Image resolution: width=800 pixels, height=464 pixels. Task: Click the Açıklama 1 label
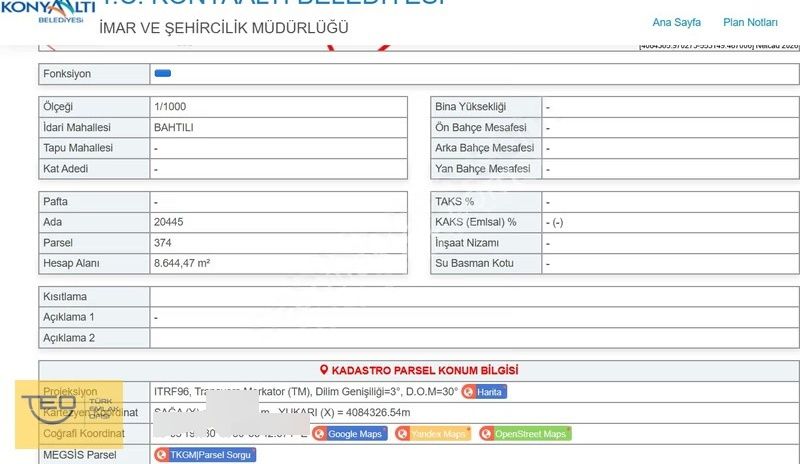coord(68,317)
